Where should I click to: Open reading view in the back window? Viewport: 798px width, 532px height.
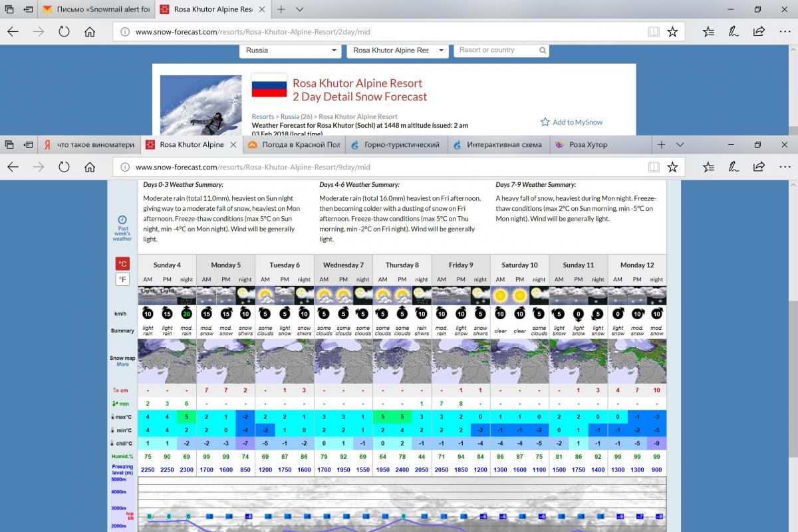tap(654, 31)
